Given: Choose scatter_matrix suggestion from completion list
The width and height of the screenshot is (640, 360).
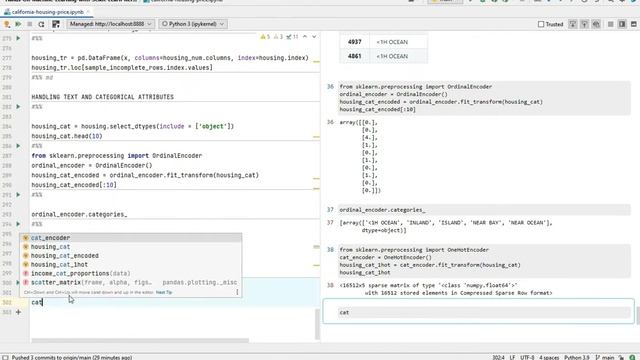Looking at the screenshot, I should click(131, 282).
